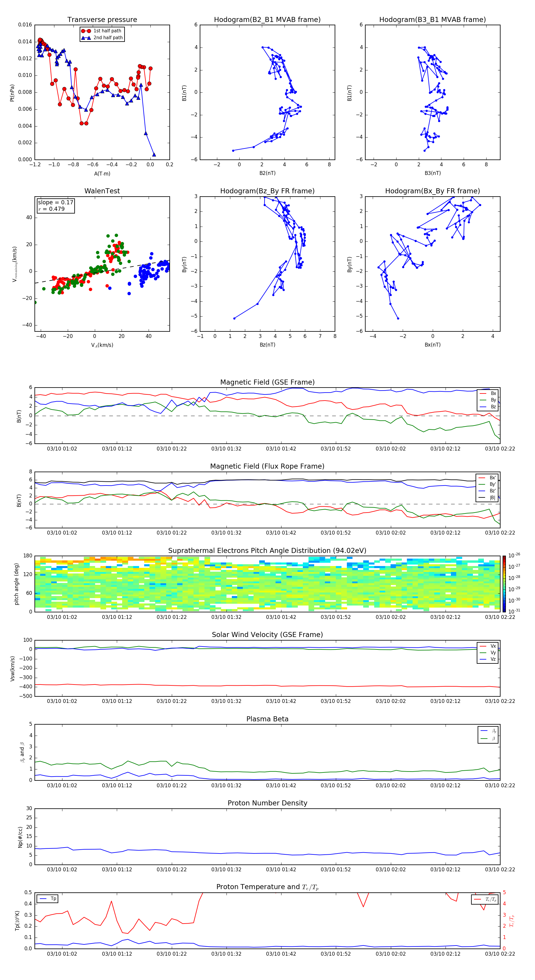
Task: Click the "pitch angle (deg)" axis label
Action: coord(16,584)
